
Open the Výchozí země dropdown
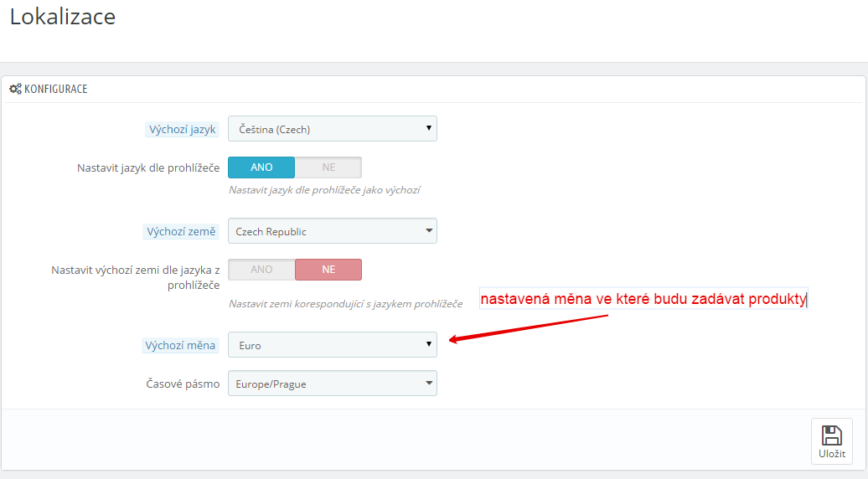(332, 230)
